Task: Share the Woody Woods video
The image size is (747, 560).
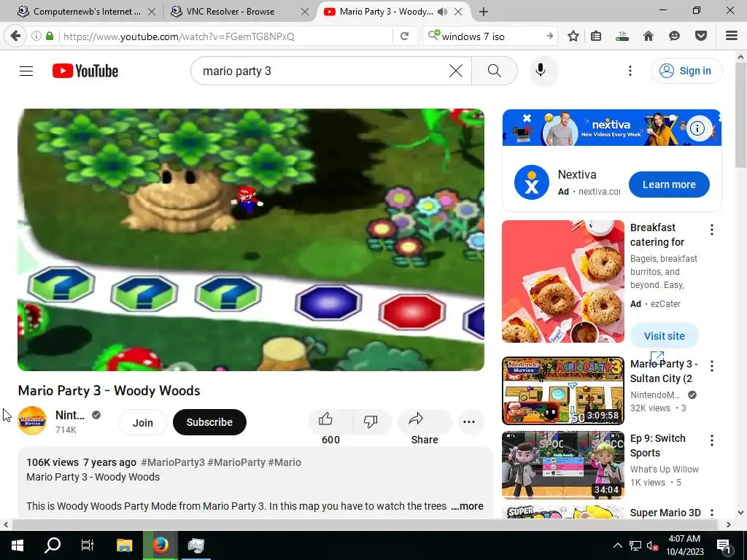Action: pos(425,422)
